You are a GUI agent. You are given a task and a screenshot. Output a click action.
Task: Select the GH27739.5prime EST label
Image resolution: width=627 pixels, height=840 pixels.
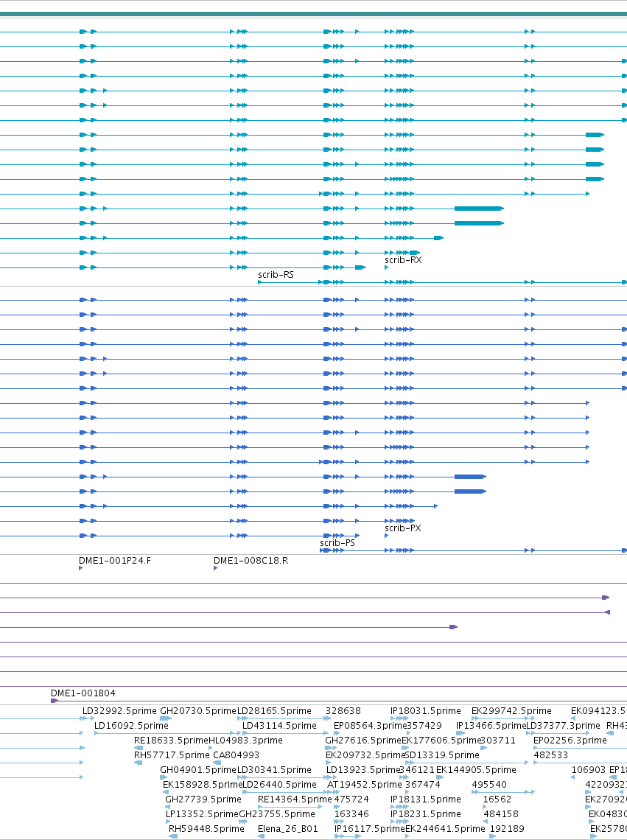point(203,799)
